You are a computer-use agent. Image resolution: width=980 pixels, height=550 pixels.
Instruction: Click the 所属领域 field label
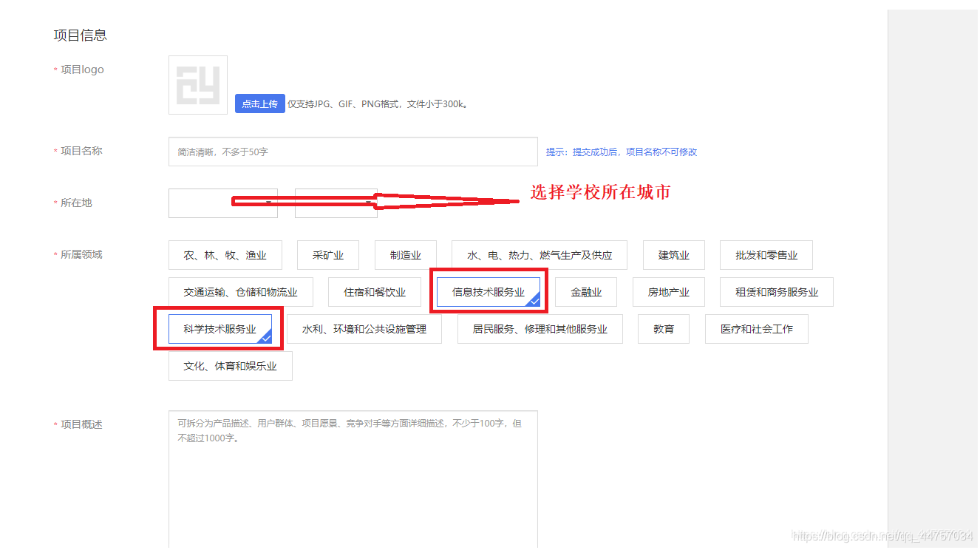point(81,254)
